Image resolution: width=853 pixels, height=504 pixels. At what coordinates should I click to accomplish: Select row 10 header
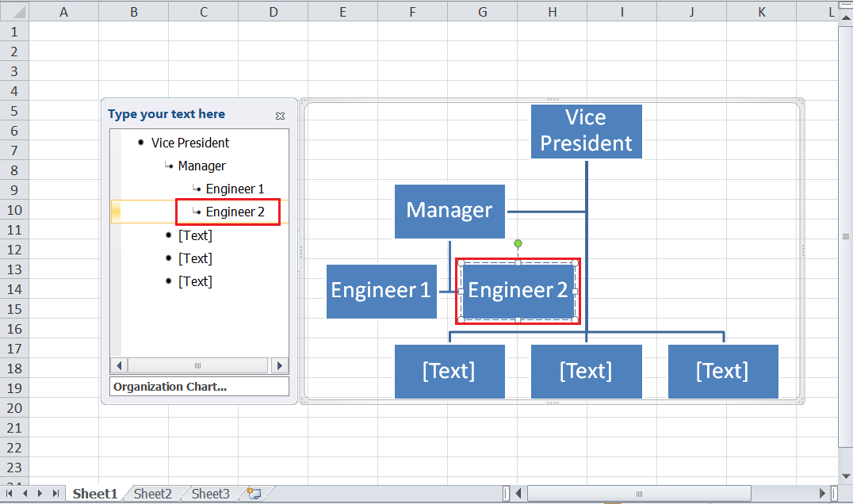point(14,210)
